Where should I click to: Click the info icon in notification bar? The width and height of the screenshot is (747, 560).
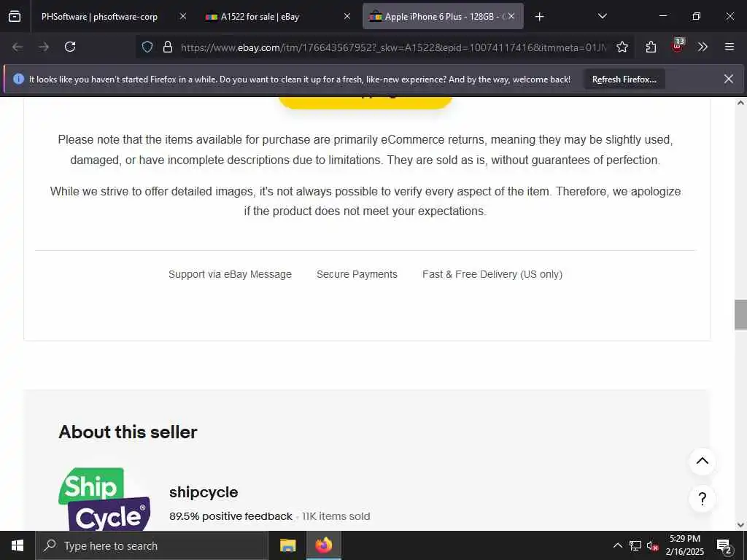pos(18,79)
